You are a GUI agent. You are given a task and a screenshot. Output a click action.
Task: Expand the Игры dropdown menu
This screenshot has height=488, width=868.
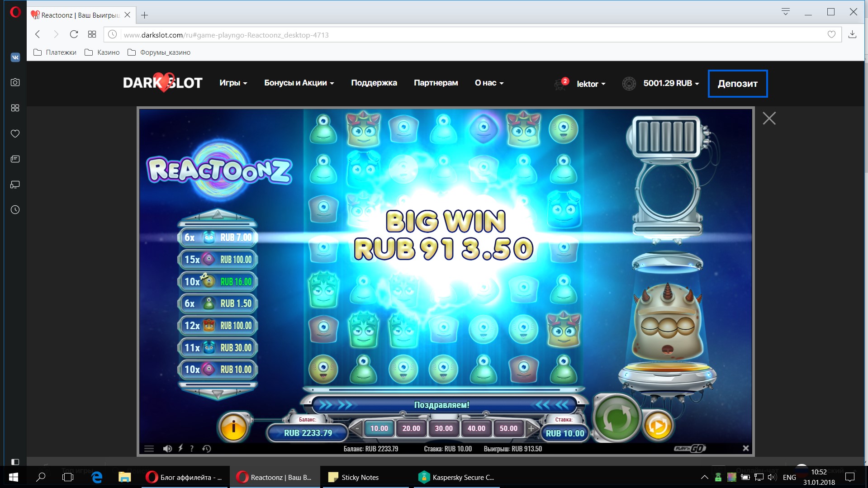click(x=233, y=83)
